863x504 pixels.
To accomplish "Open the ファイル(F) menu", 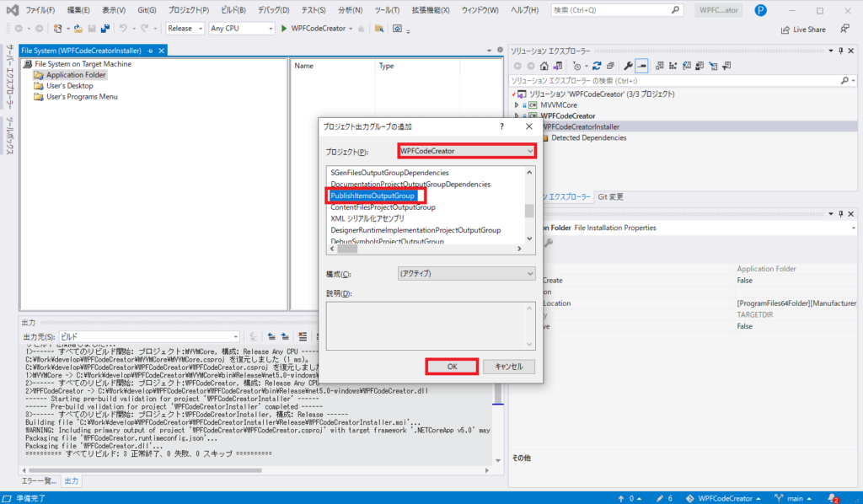I will click(40, 10).
